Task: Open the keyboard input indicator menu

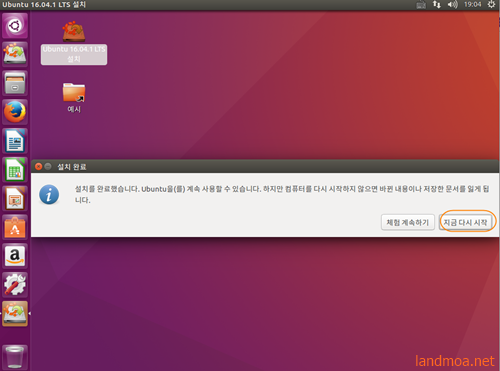Action: point(421,5)
